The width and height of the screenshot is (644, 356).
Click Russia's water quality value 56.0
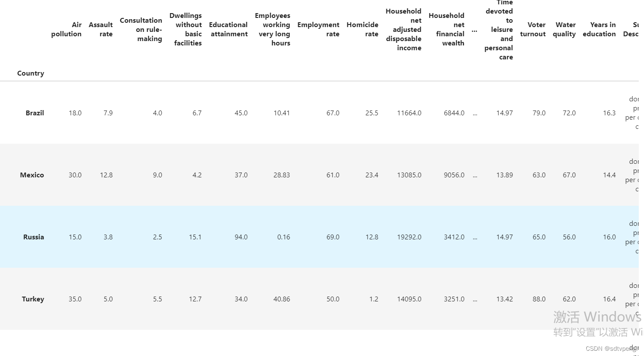click(569, 237)
